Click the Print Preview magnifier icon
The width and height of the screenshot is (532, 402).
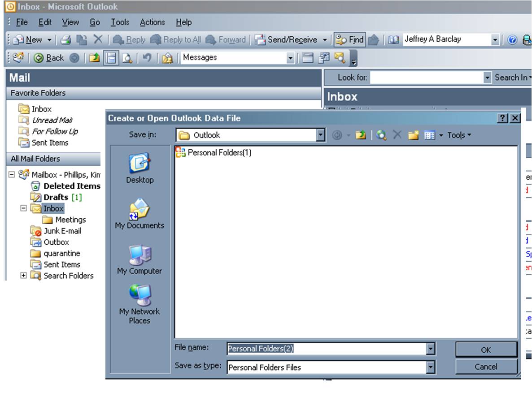[127, 58]
